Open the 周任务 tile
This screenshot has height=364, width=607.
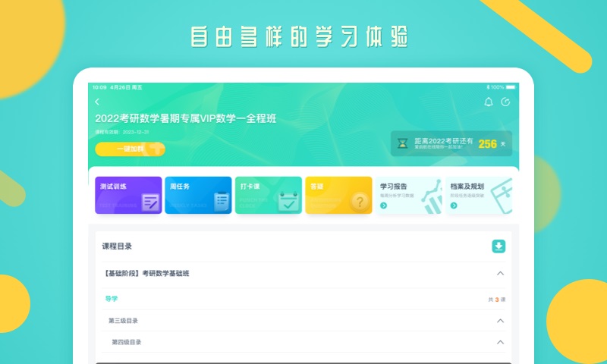[198, 196]
